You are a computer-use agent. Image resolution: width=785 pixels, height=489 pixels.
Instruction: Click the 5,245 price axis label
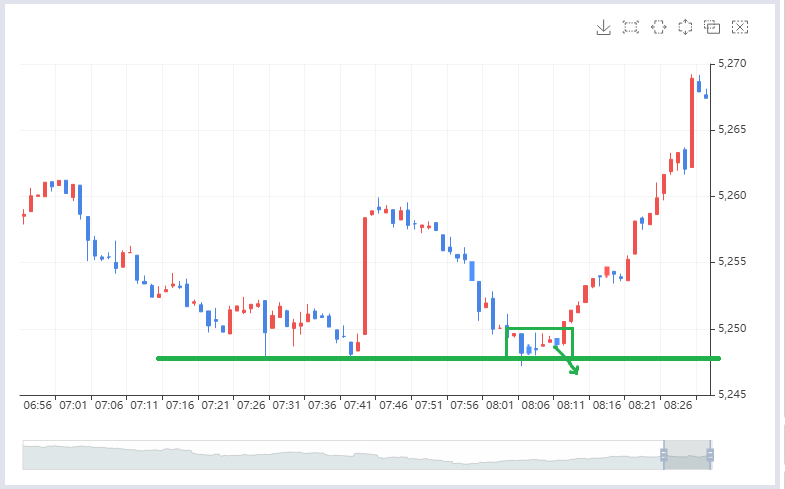click(732, 394)
